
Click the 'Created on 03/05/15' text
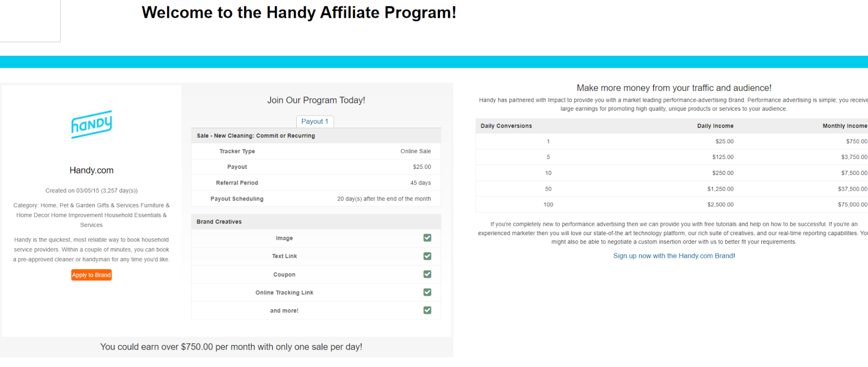click(x=92, y=191)
